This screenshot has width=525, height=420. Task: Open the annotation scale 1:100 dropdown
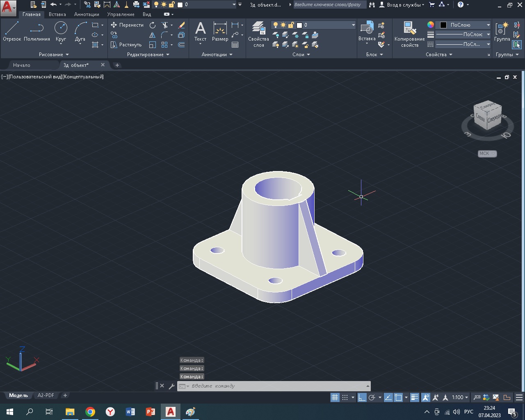[x=460, y=397]
